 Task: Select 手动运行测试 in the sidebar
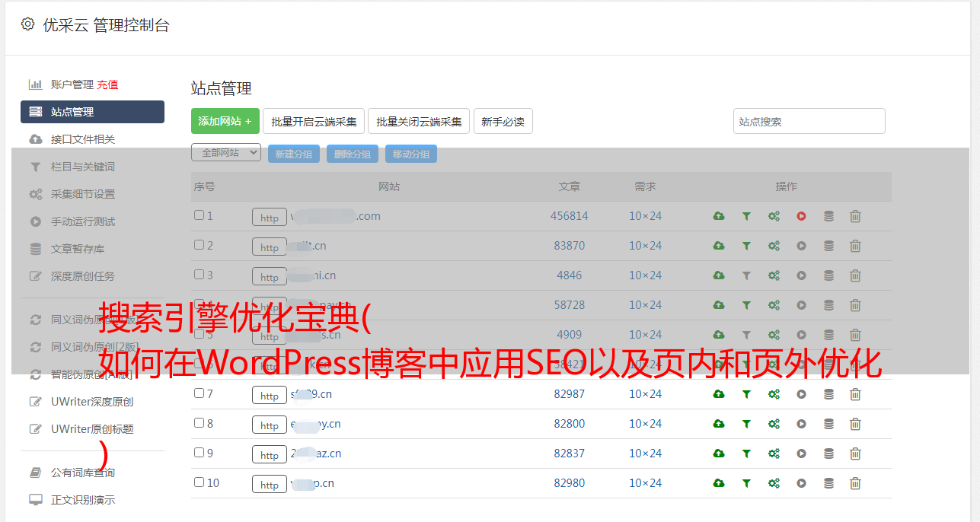point(83,221)
